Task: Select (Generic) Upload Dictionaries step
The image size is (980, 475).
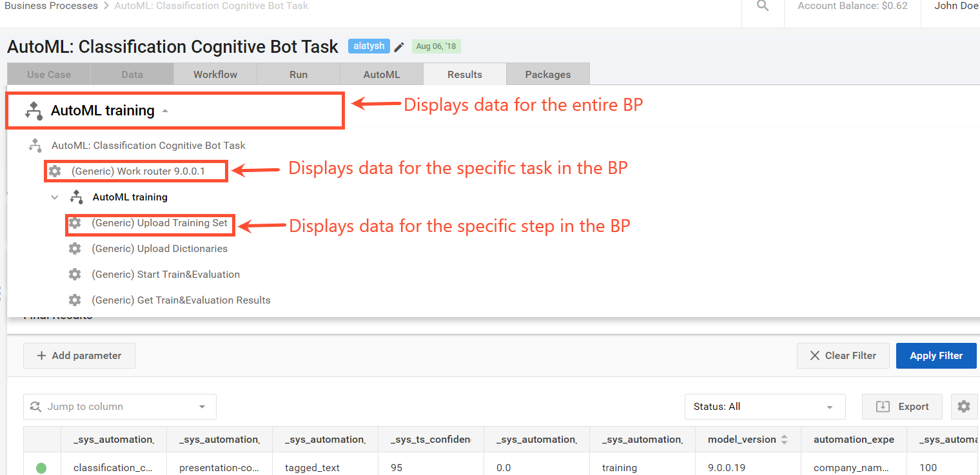Action: point(159,249)
